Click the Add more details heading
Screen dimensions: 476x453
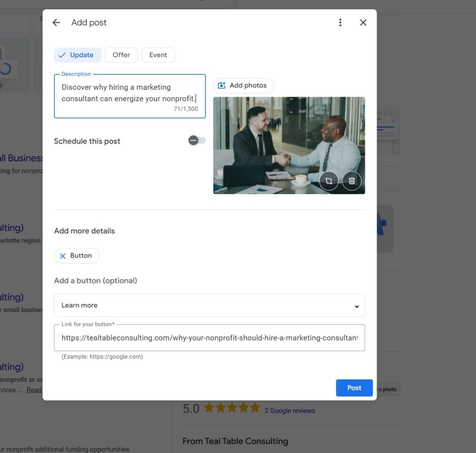click(85, 231)
